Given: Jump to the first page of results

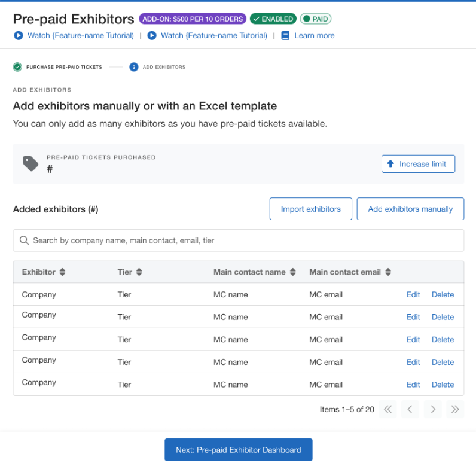Looking at the screenshot, I should click(387, 409).
